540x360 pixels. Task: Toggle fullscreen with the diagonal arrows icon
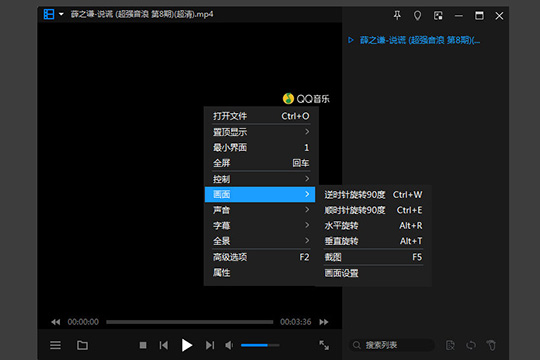click(324, 345)
